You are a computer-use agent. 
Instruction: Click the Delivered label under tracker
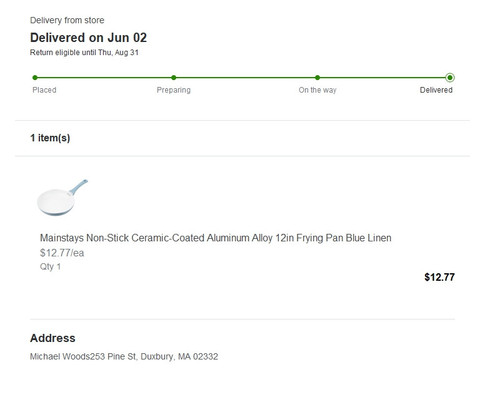436,90
